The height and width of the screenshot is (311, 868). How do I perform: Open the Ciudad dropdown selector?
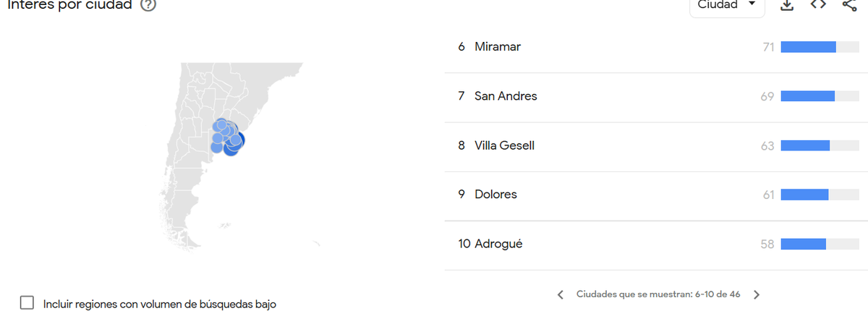(x=726, y=6)
